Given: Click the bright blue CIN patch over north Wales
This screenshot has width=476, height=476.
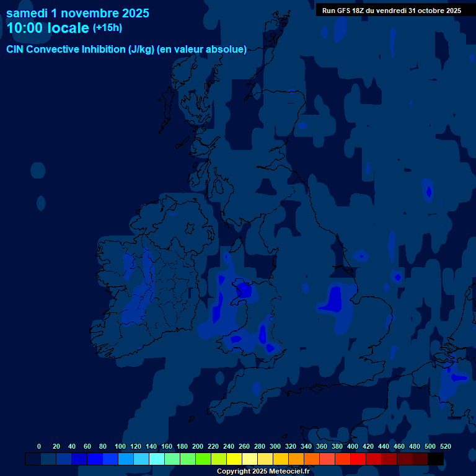Looking at the screenshot, I should [243, 289].
